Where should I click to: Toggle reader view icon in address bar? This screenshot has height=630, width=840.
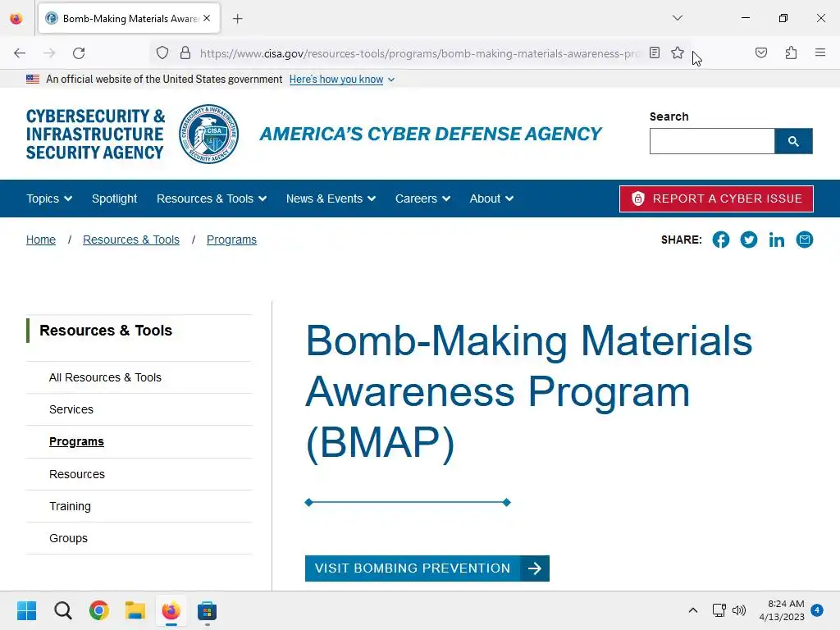pyautogui.click(x=655, y=52)
